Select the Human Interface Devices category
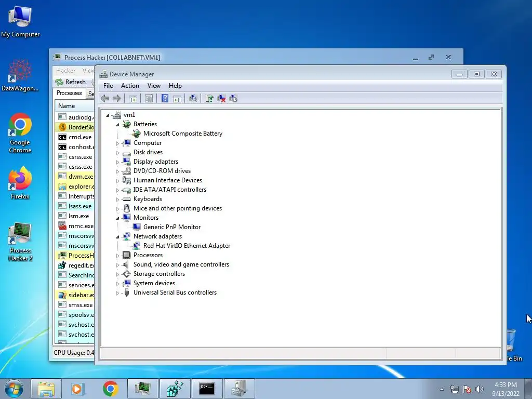The width and height of the screenshot is (532, 399). tap(168, 180)
